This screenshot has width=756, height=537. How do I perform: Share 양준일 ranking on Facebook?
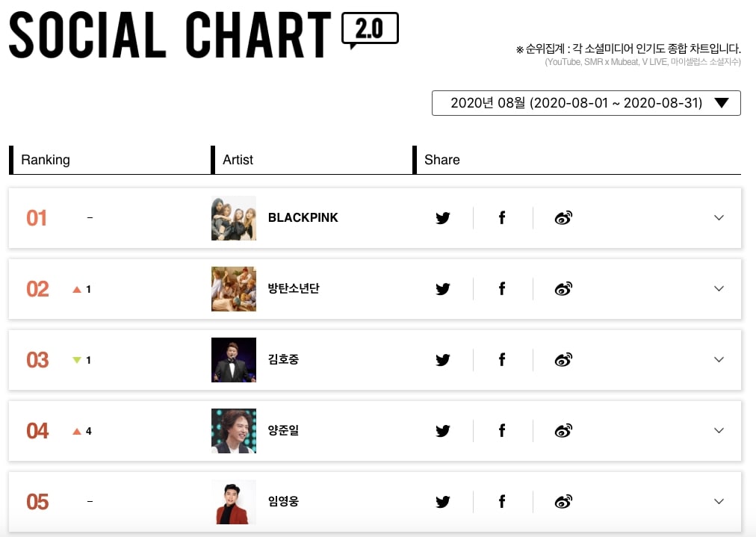502,430
